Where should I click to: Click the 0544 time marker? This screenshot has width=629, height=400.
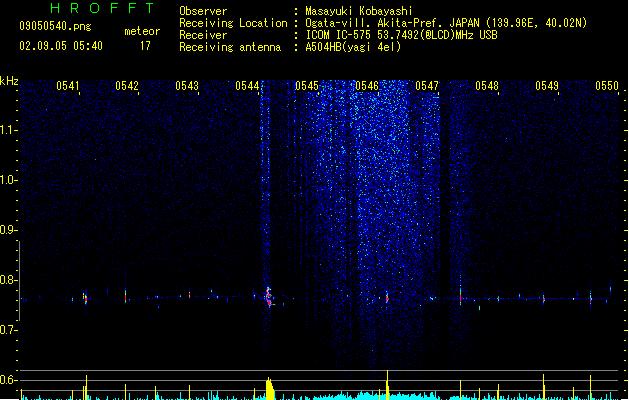247,86
